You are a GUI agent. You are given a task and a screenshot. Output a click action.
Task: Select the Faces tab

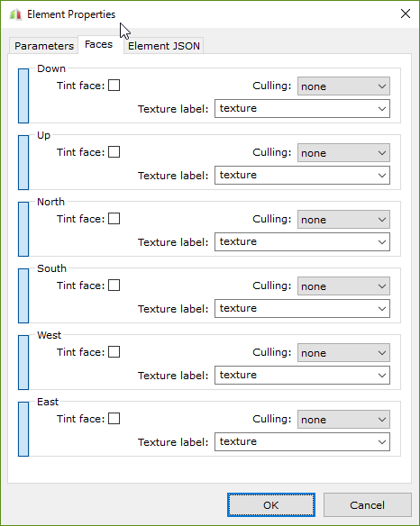point(99,44)
